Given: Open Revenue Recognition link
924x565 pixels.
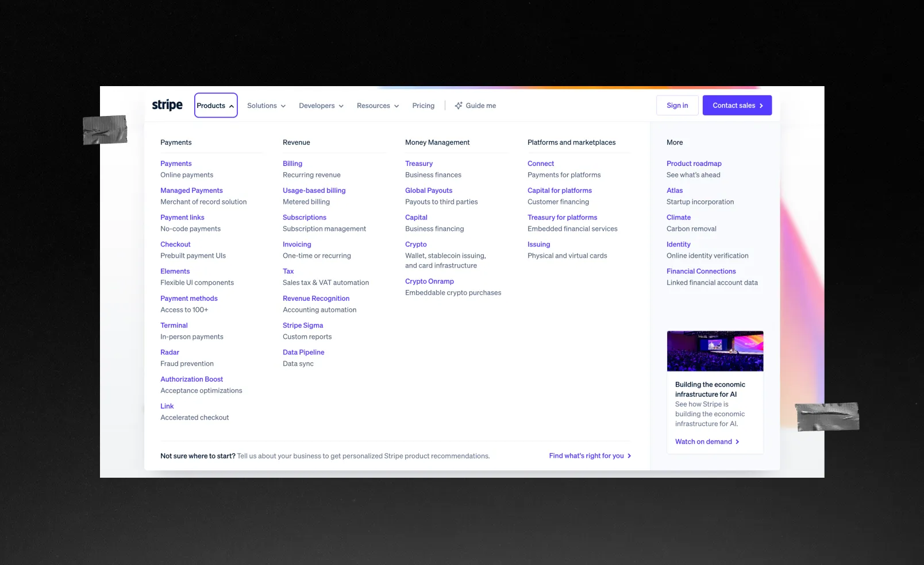Looking at the screenshot, I should (x=316, y=299).
